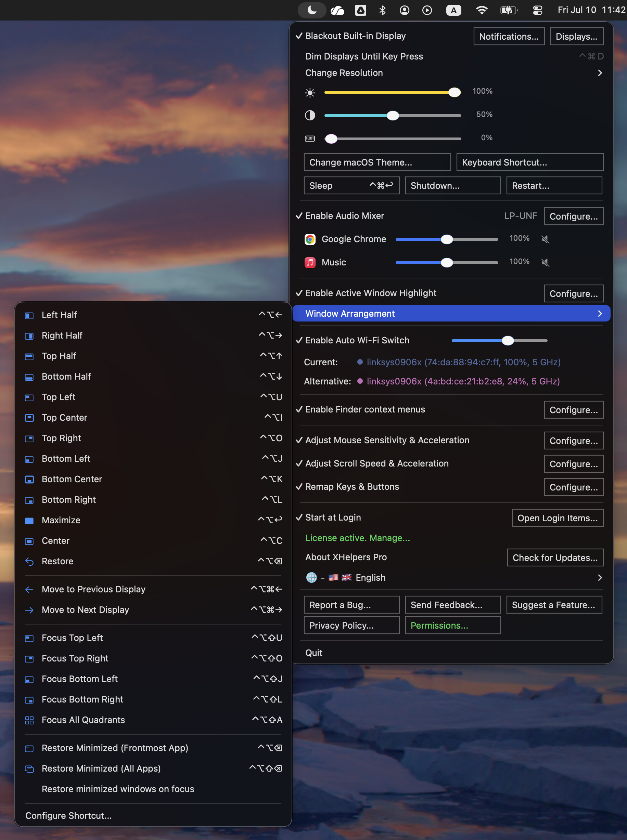Click the Move to Next Display arrow icon
The image size is (627, 840).
click(x=29, y=610)
